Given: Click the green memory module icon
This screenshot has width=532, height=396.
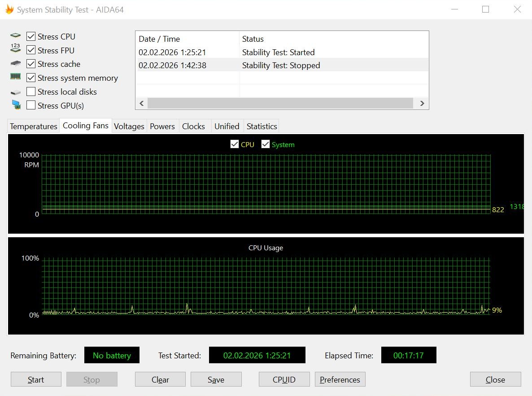Looking at the screenshot, I should 15,77.
